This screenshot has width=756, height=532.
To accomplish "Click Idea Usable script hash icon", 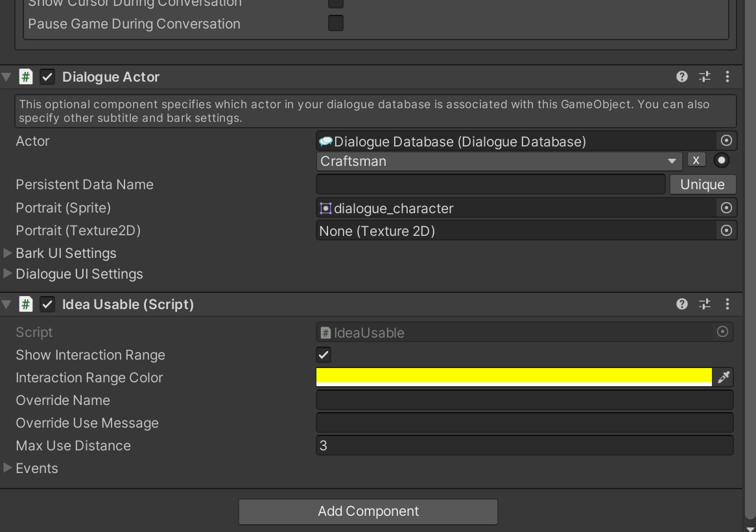I will 25,304.
